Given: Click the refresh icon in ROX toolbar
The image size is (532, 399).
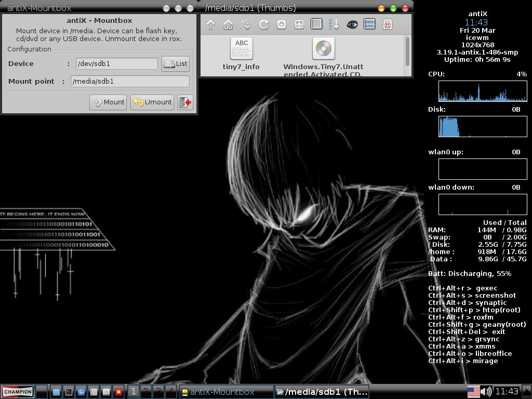Looking at the screenshot, I should click(263, 24).
